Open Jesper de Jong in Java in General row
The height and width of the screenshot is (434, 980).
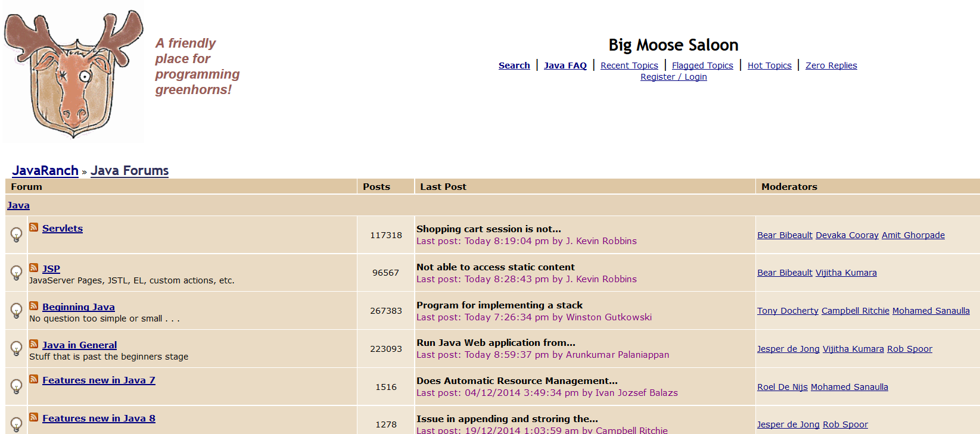click(788, 349)
